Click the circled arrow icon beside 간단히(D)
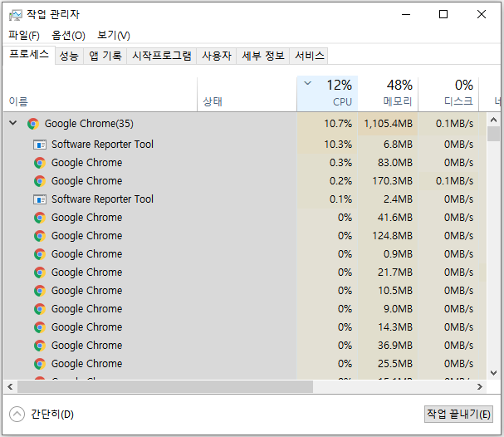The image size is (504, 437). (17, 415)
